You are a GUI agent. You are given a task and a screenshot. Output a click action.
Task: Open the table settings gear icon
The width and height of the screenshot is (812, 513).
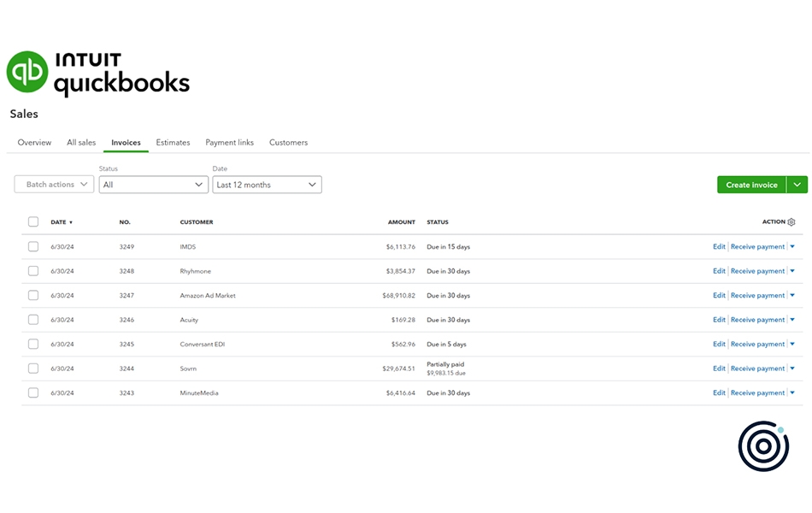click(791, 222)
